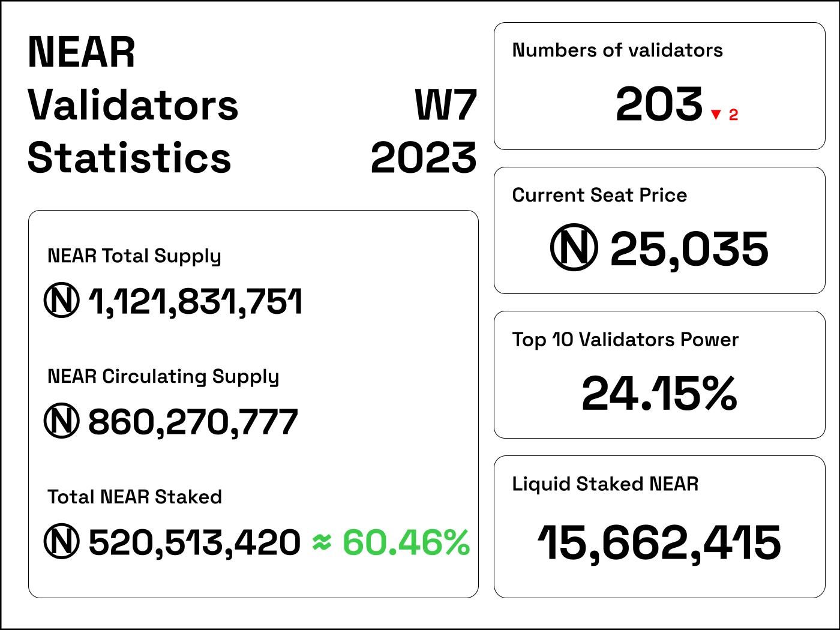Click the validator count 203
This screenshot has width=840, height=630.
tap(659, 104)
